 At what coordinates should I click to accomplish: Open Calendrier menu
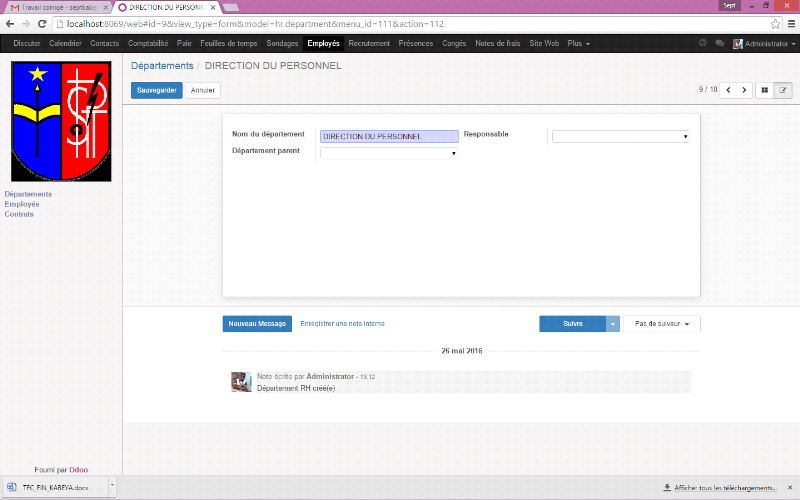tap(65, 43)
